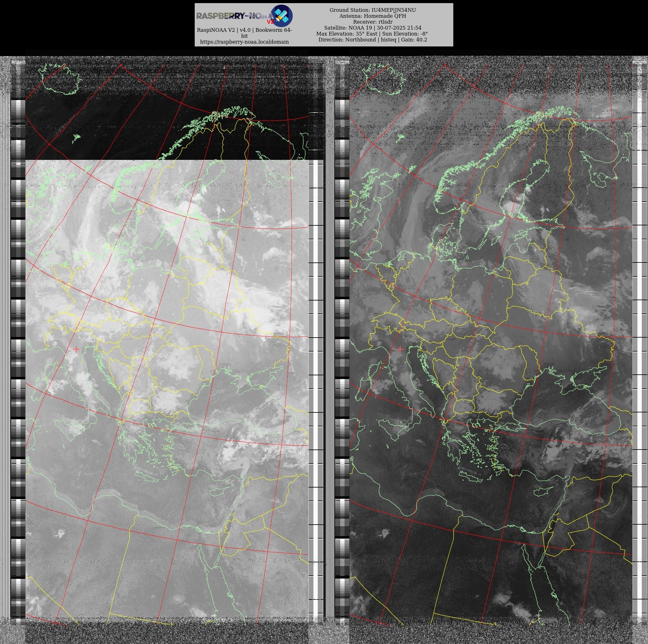Click Iceland's outline in the right image
The image size is (648, 644).
(x=384, y=79)
